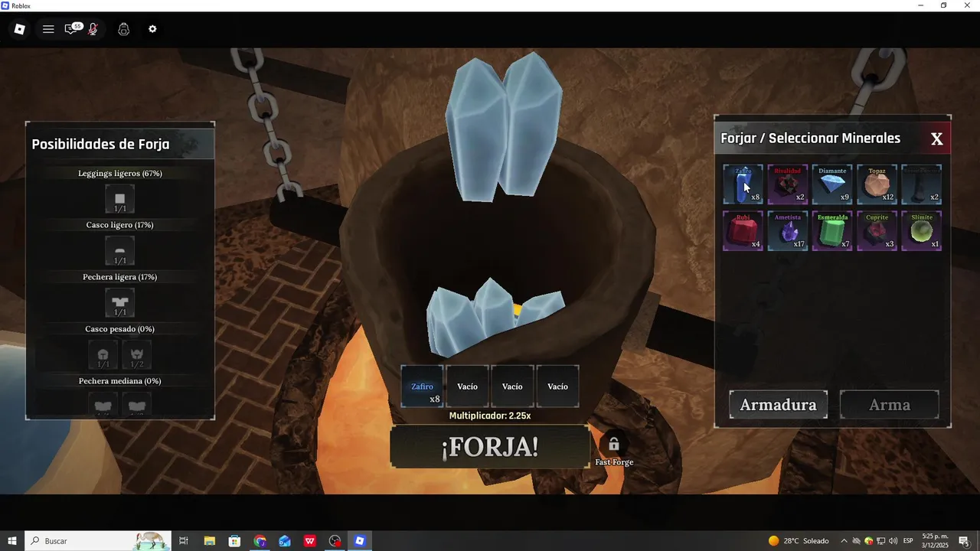Open the 28°C Soleado weather widget
This screenshot has height=551, width=980.
(799, 541)
